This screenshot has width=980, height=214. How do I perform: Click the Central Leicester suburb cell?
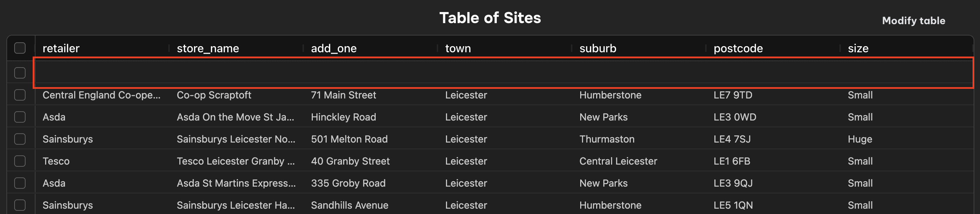tap(618, 161)
